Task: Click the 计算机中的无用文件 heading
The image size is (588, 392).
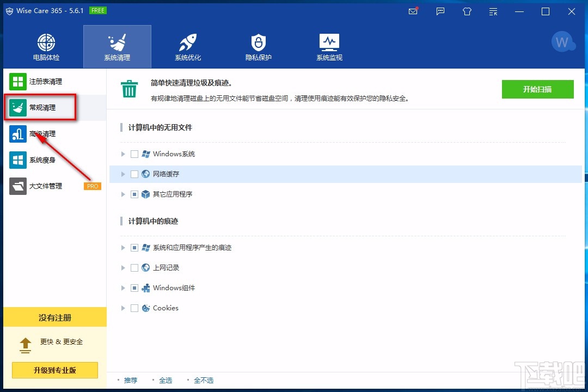Action: (x=160, y=127)
